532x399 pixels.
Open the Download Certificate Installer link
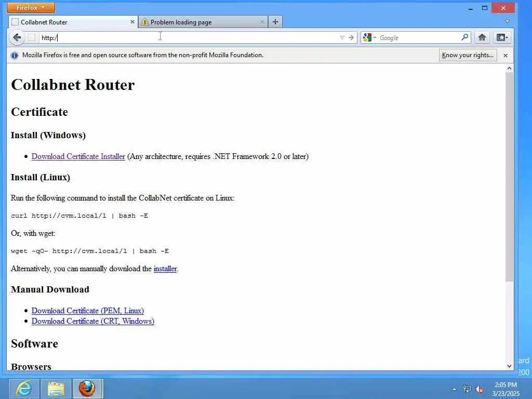[x=78, y=156]
